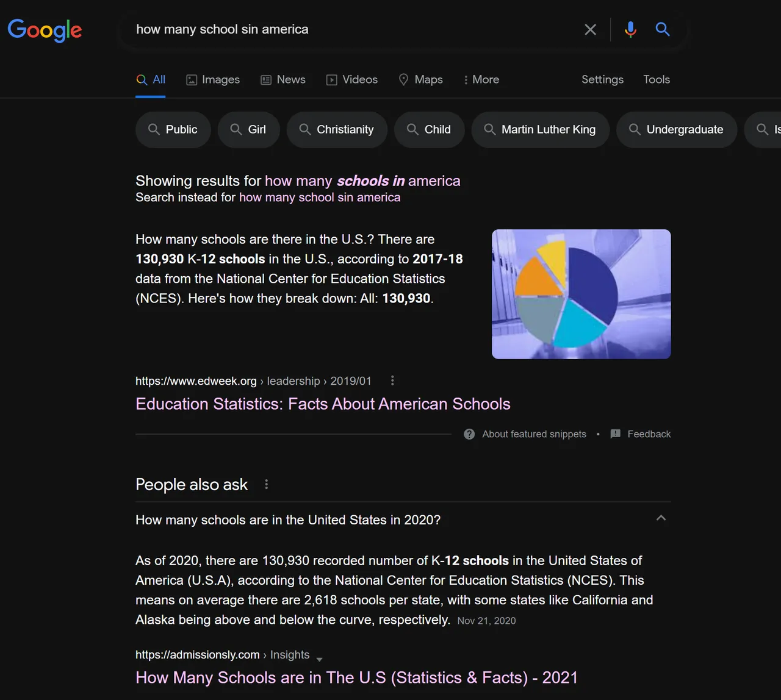Click the 'Nov 21, 2020' date text

click(x=486, y=621)
